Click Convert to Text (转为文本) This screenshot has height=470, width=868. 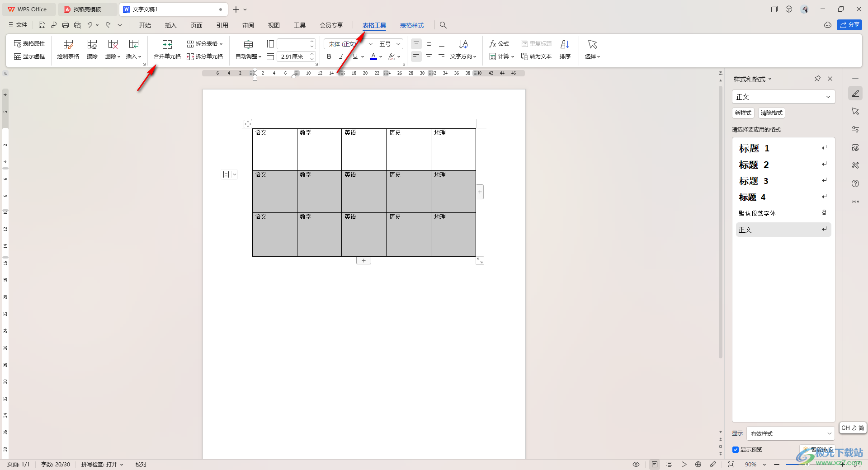[536, 56]
